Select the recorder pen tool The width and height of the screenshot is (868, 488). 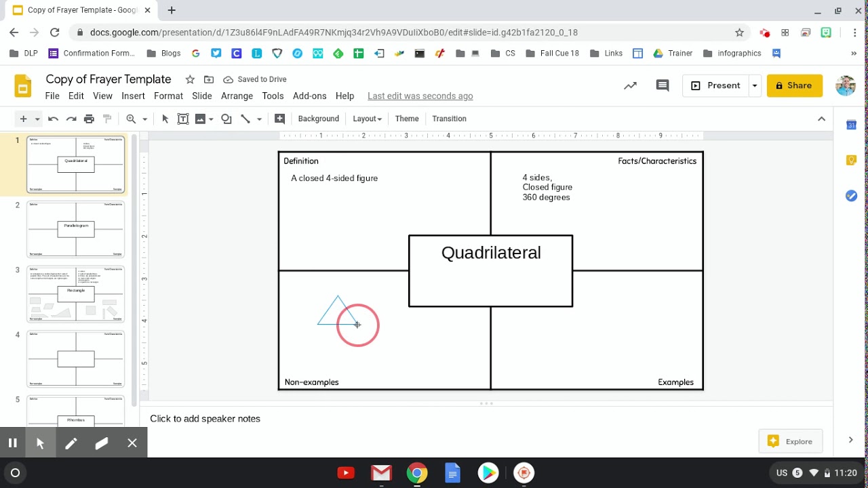click(71, 443)
